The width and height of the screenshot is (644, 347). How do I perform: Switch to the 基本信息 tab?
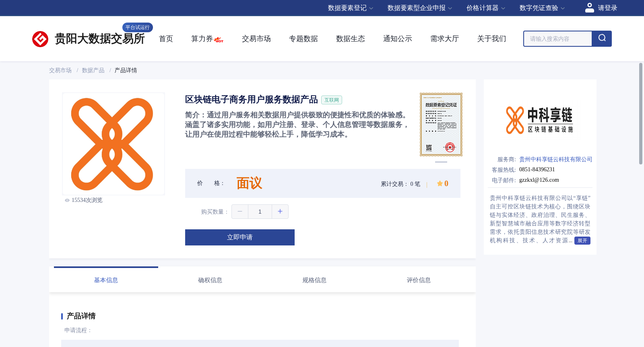pyautogui.click(x=106, y=280)
